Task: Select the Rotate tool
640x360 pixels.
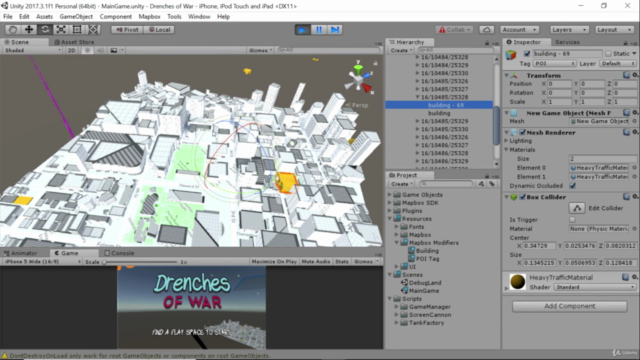Action: (45, 30)
